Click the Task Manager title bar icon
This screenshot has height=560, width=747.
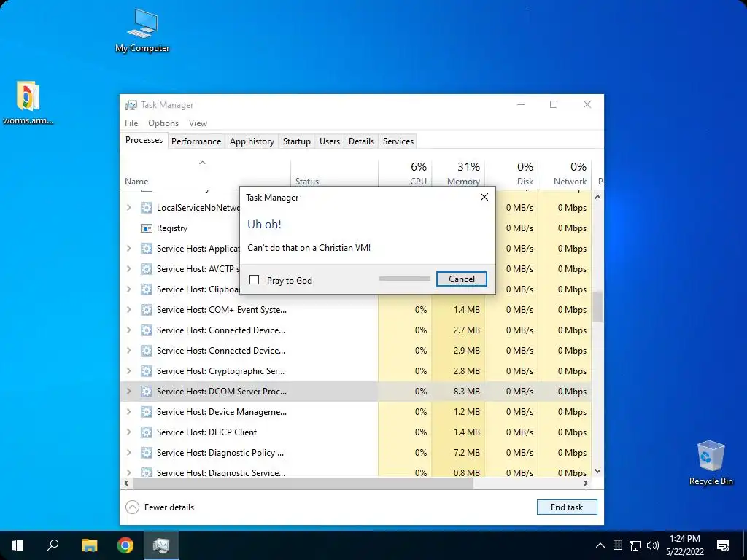point(131,105)
